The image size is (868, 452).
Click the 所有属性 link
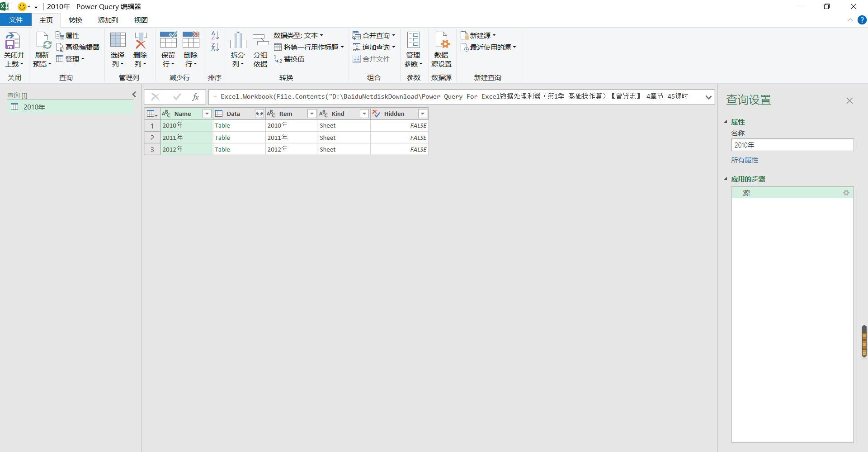744,160
